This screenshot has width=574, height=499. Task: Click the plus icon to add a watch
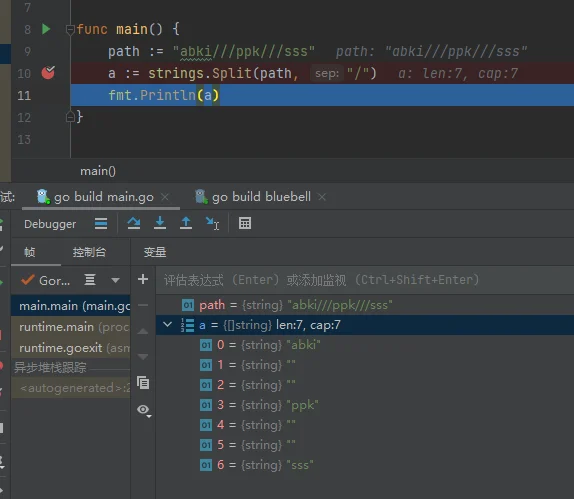click(x=143, y=279)
